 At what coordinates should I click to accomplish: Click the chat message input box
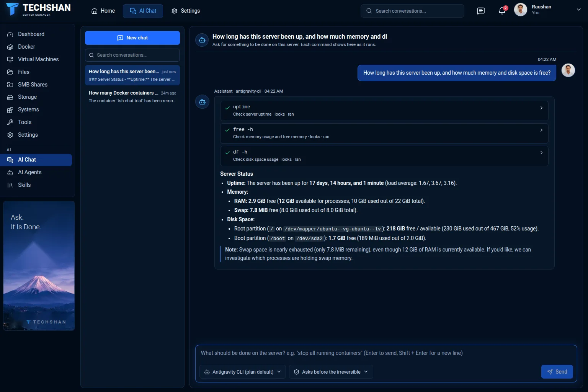tap(386, 353)
